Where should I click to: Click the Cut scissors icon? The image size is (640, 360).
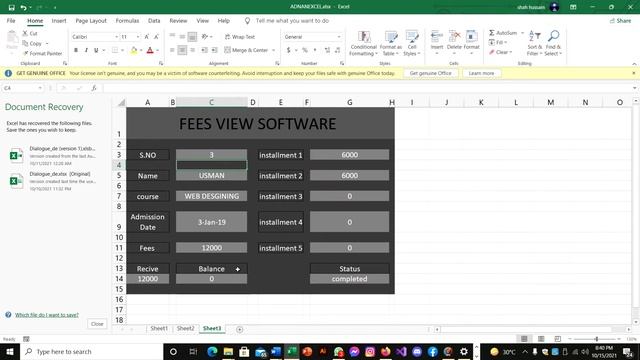click(25, 33)
